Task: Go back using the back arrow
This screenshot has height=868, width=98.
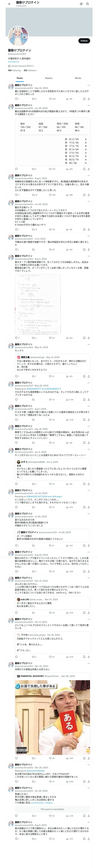Action: (x=9, y=4)
